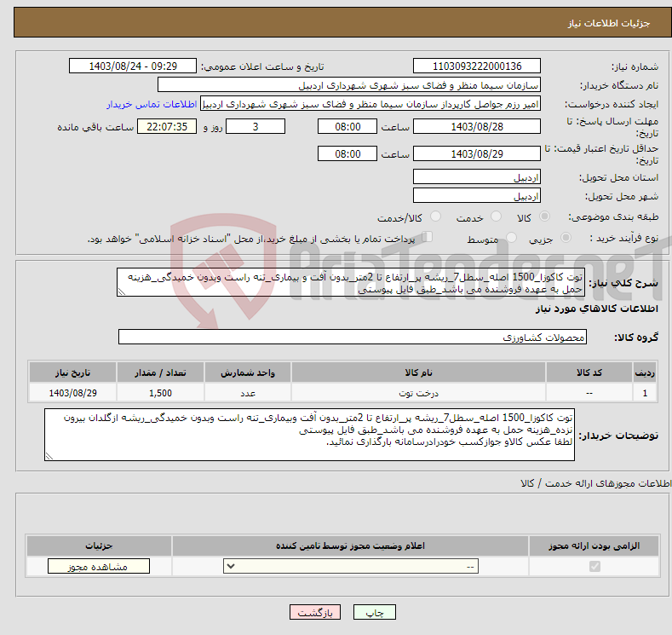Viewport: 672px width, 635px height.
Task: Click the تعداد / مقدار column header
Action: pyautogui.click(x=160, y=372)
